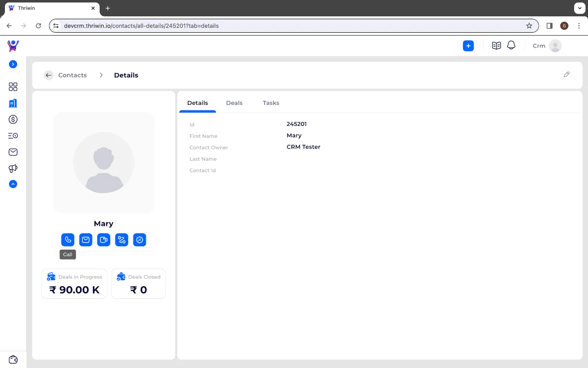
Task: Open the wallet icon at the sidebar bottom
Action: click(x=13, y=360)
